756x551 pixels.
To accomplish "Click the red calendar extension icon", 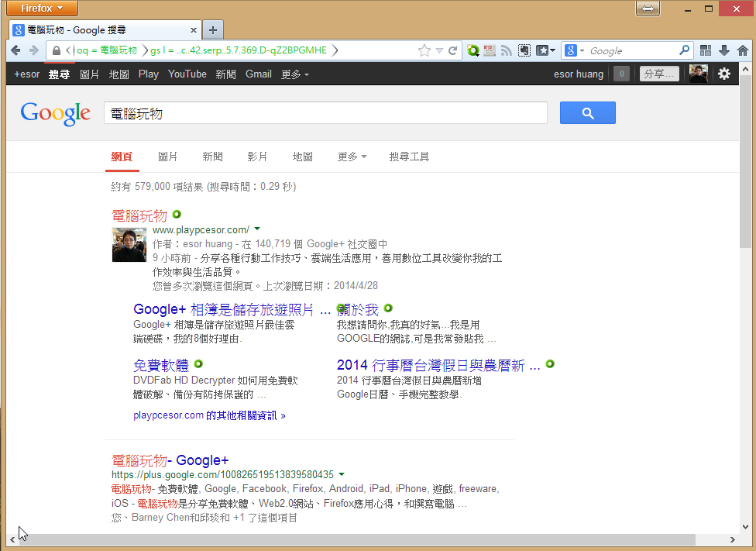I will tap(490, 50).
